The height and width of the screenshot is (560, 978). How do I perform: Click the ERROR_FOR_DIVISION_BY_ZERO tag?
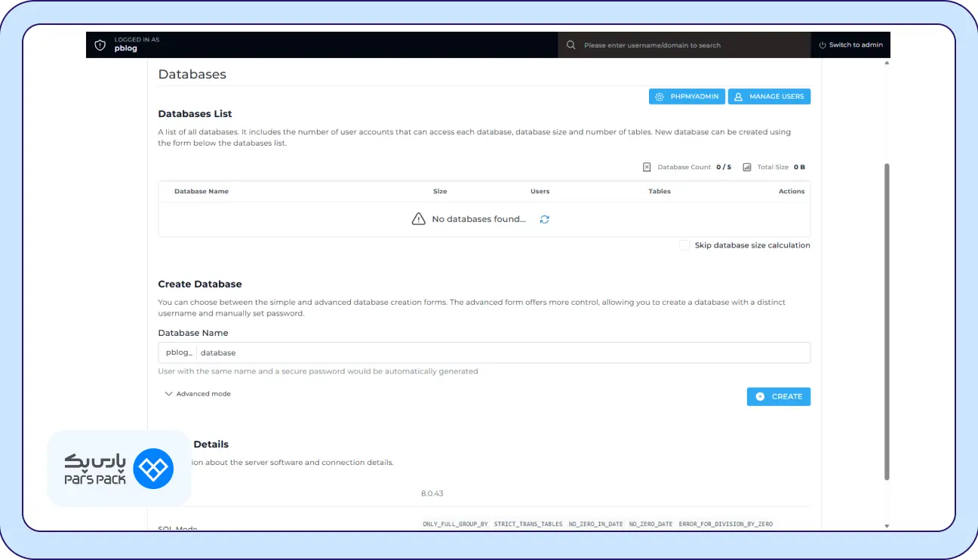click(725, 524)
